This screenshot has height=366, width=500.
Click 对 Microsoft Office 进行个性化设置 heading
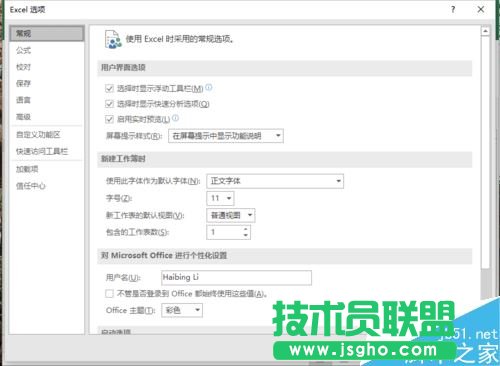pyautogui.click(x=164, y=256)
